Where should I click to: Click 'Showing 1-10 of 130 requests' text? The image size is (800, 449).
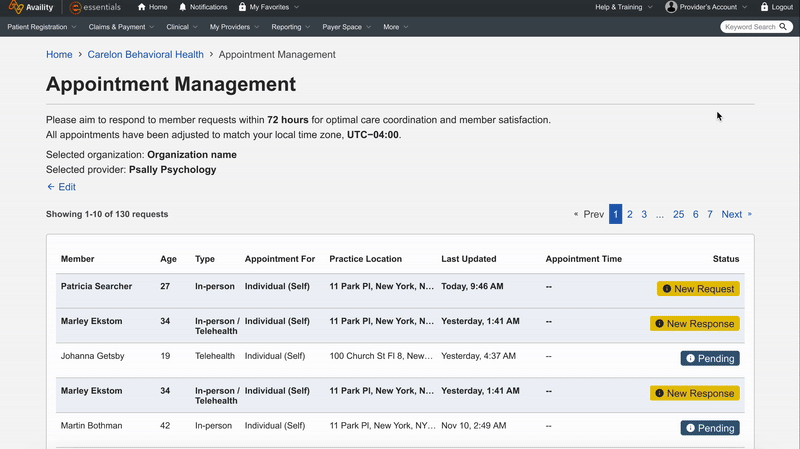(107, 214)
